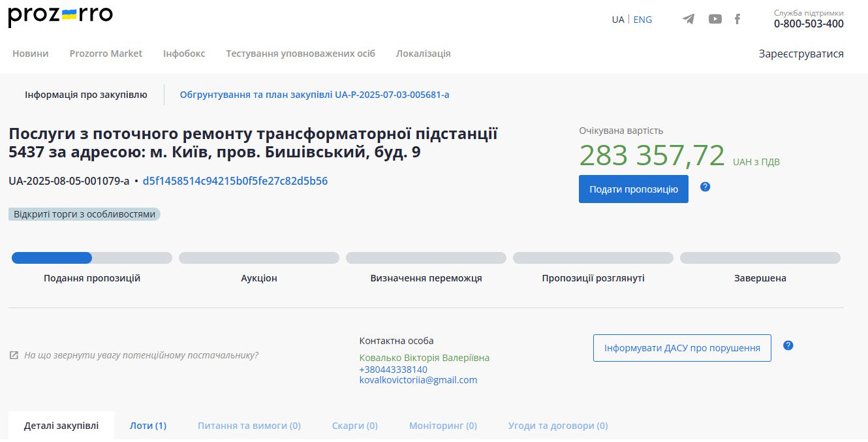Click Інформувати ДАСУ про порушення button

(681, 348)
